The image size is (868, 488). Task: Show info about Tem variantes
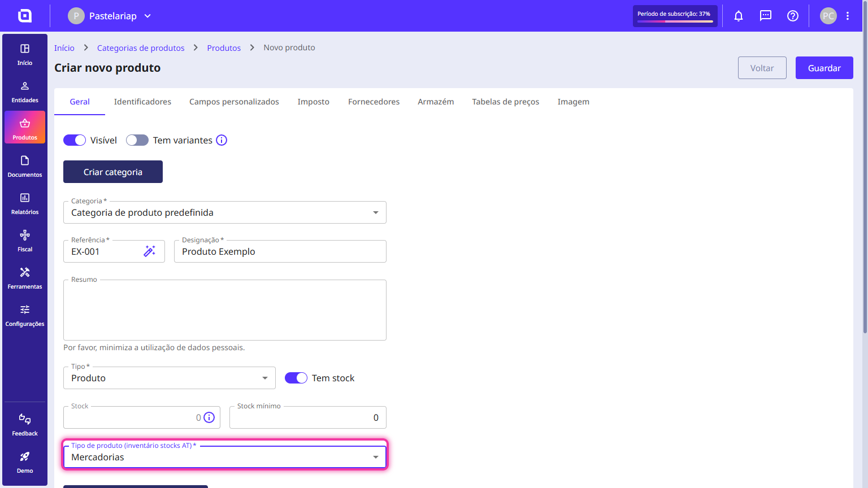[x=222, y=140]
